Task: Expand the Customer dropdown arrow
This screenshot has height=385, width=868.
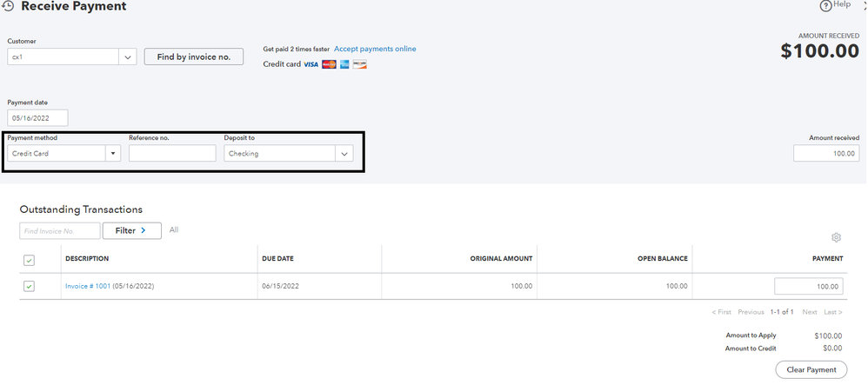Action: [127, 57]
